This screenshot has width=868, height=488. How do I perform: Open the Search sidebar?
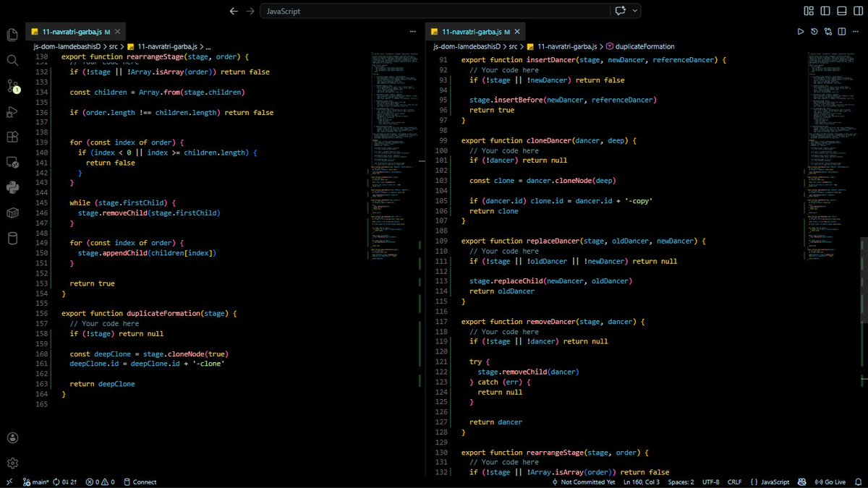[12, 61]
